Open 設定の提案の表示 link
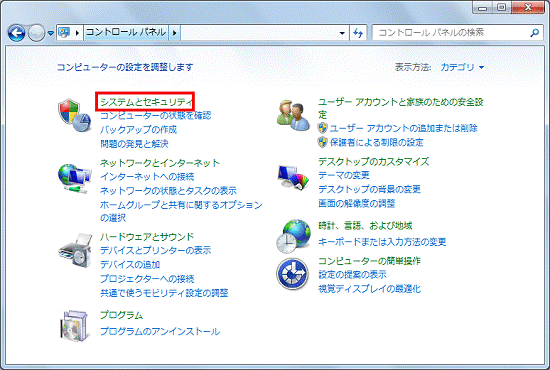 pos(352,275)
